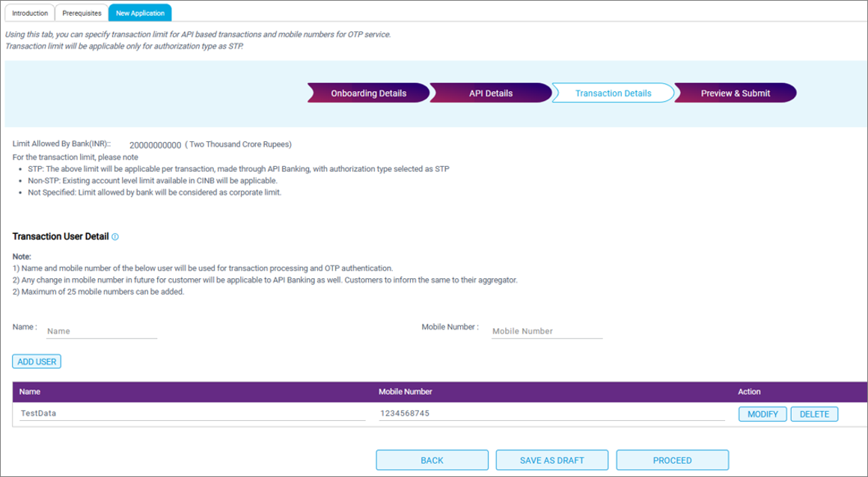This screenshot has height=477, width=868.
Task: Select the Transaction Details step
Action: [x=613, y=93]
